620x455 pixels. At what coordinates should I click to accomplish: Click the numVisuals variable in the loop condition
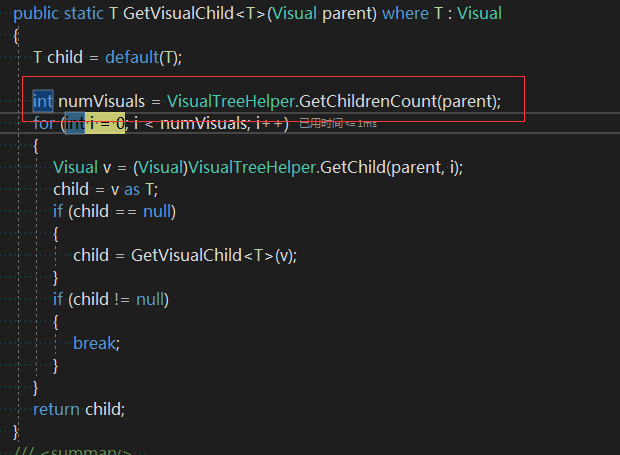click(x=204, y=123)
